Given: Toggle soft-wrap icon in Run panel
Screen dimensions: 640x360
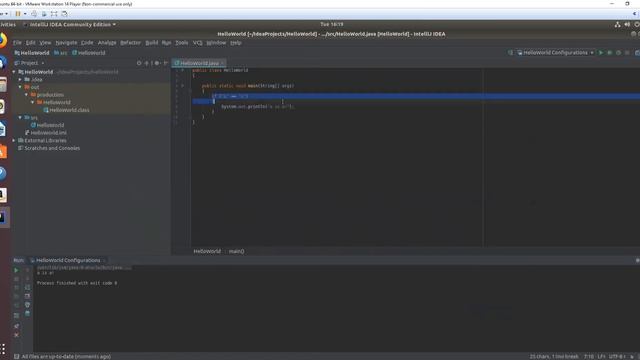Looking at the screenshot, I should [27, 287].
